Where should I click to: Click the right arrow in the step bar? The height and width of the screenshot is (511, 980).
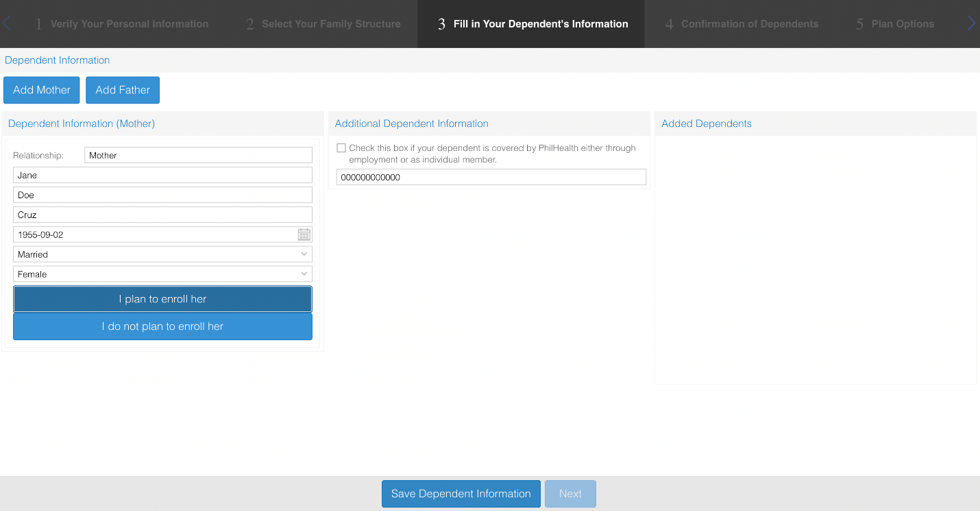coord(971,23)
